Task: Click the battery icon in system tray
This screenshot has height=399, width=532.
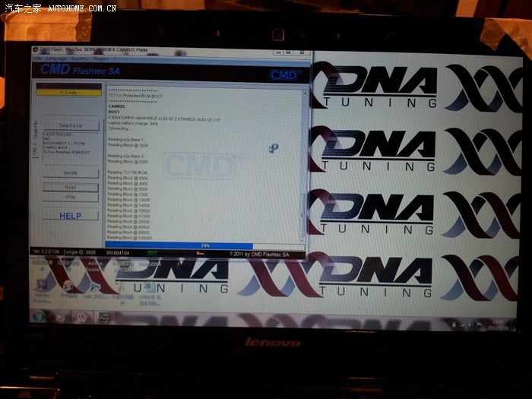Action: coord(454,325)
